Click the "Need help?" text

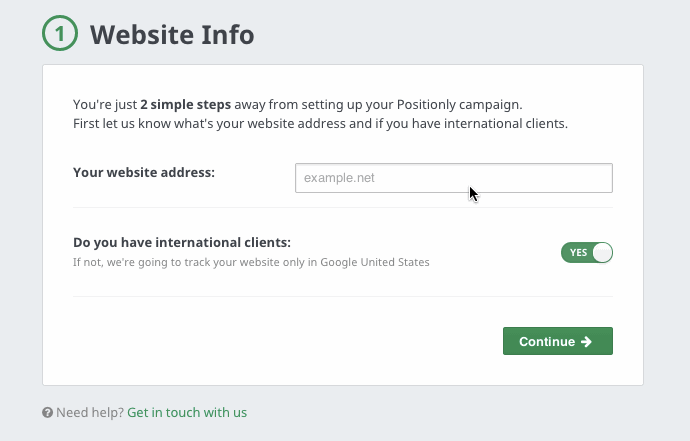(x=90, y=412)
